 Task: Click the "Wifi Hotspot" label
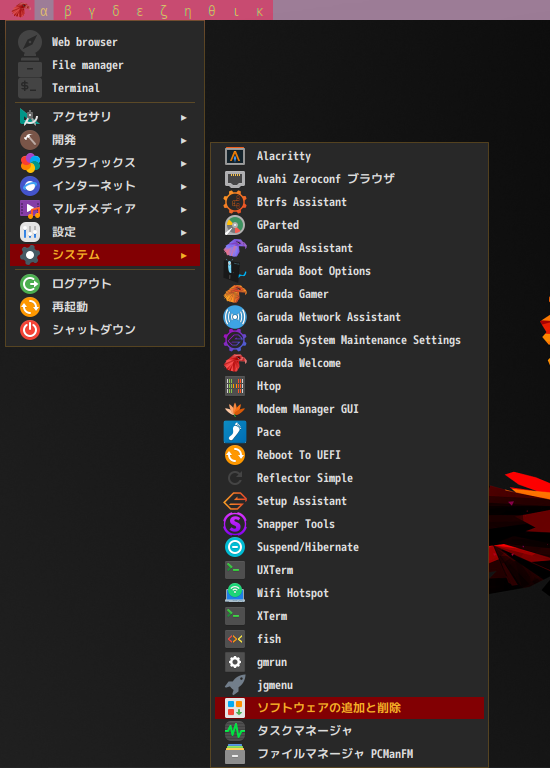293,594
